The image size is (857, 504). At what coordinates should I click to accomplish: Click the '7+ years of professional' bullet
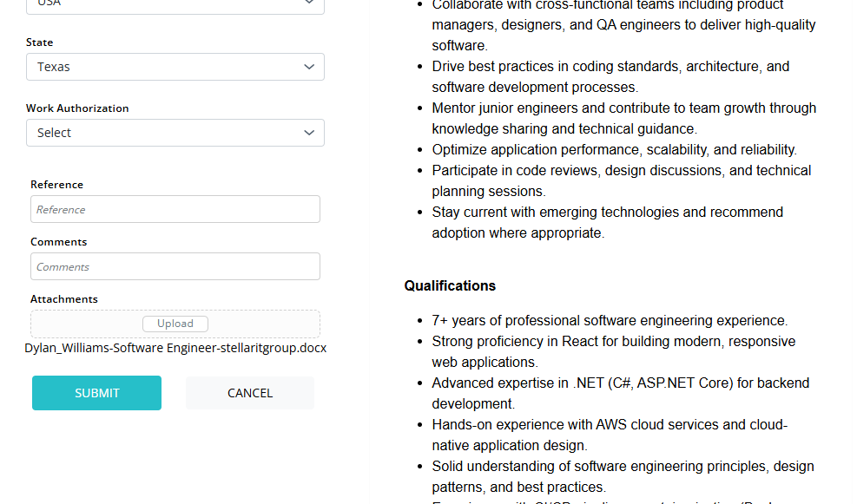609,320
